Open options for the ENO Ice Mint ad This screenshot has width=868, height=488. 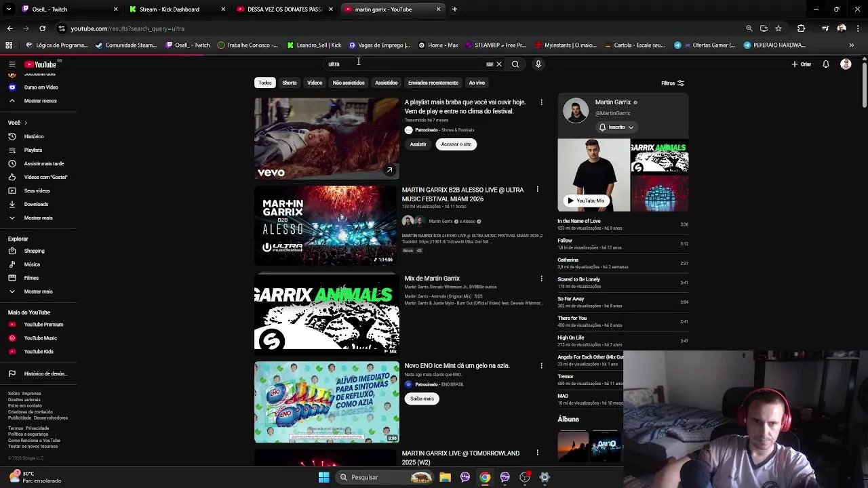pos(541,366)
